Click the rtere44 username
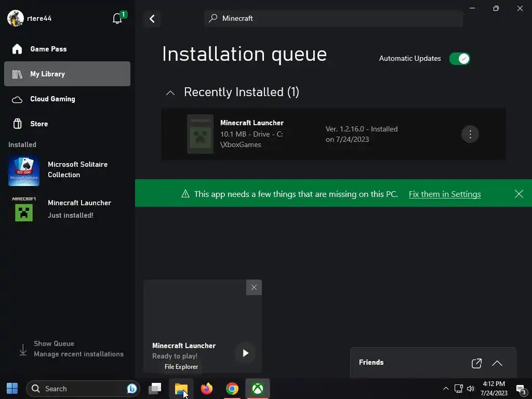 [39, 18]
